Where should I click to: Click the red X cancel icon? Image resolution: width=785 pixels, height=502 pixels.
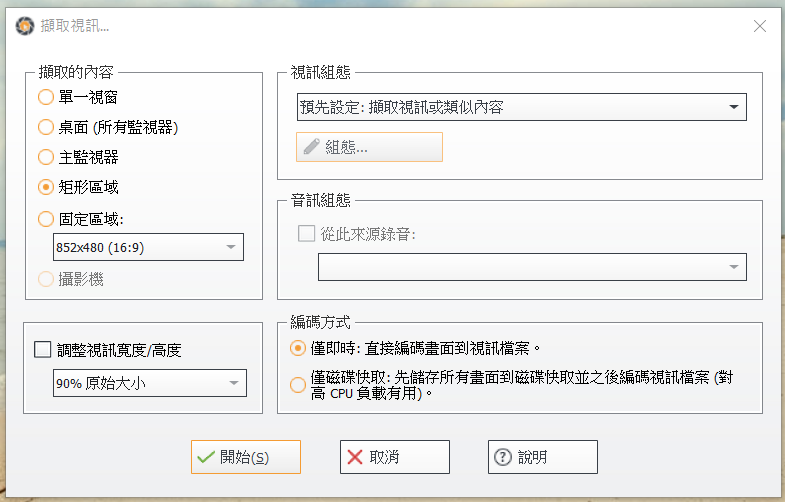pyautogui.click(x=355, y=457)
